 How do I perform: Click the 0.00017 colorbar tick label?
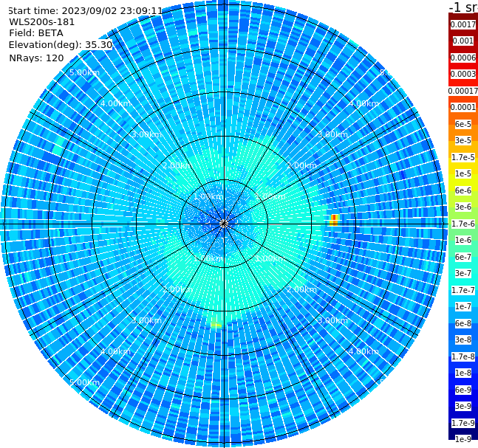click(463, 91)
